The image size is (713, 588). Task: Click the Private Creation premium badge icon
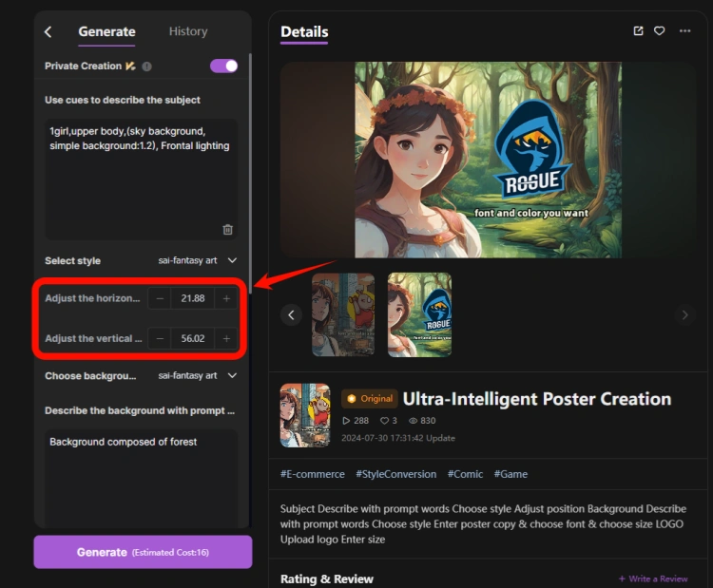click(130, 66)
